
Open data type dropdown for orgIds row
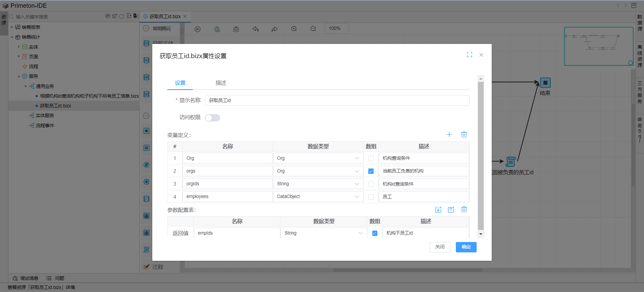(318, 184)
